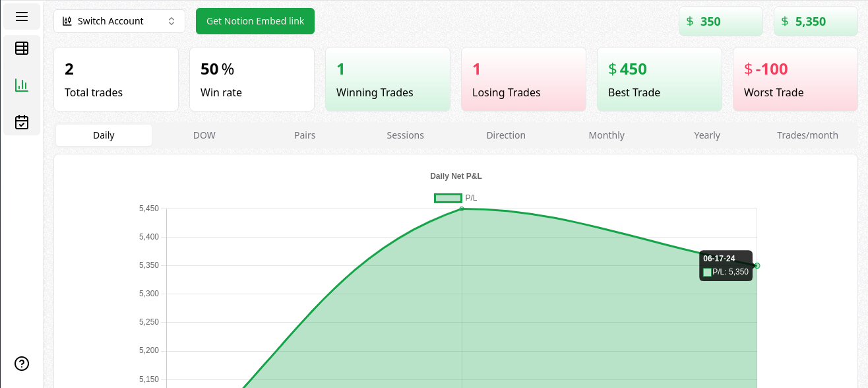The image size is (868, 388).
Task: Switch to the Yearly tab
Action: pyautogui.click(x=707, y=135)
